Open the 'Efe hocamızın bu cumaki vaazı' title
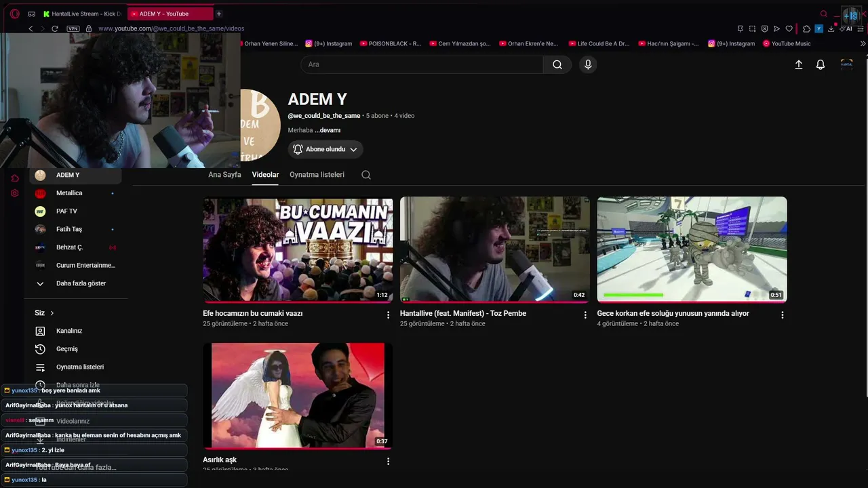 (253, 314)
